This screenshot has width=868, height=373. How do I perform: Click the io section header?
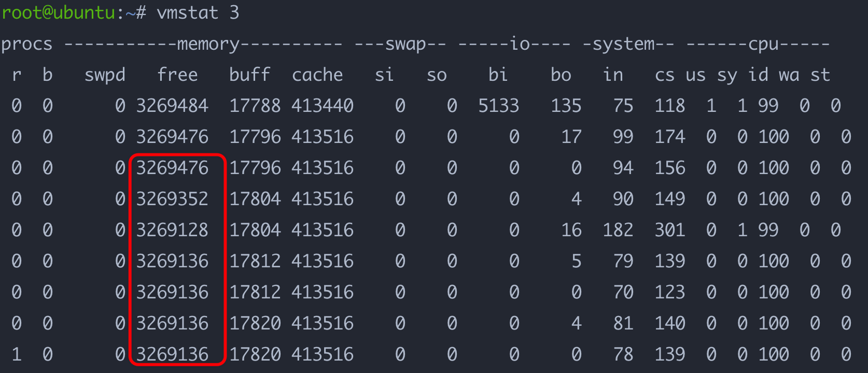[514, 44]
